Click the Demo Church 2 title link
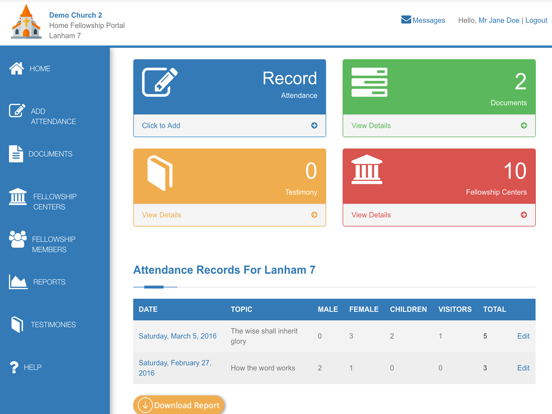Image resolution: width=552 pixels, height=414 pixels. [x=75, y=15]
